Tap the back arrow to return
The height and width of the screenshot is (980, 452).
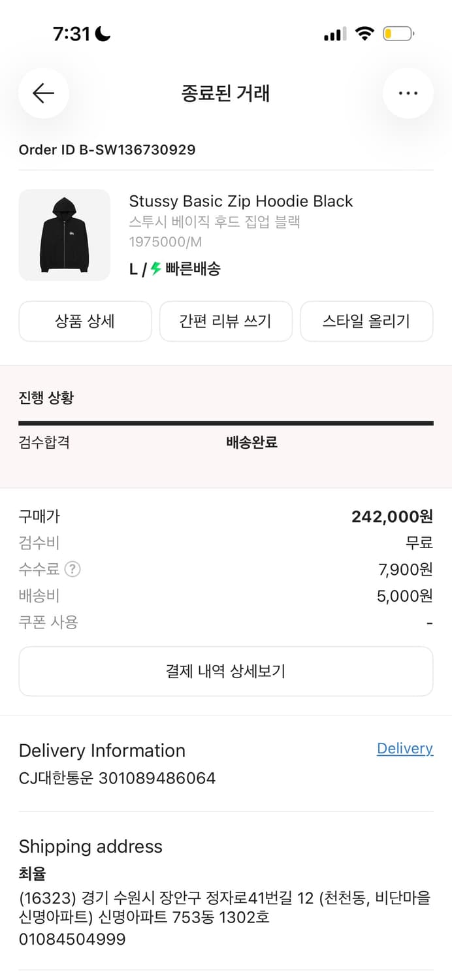pyautogui.click(x=43, y=93)
